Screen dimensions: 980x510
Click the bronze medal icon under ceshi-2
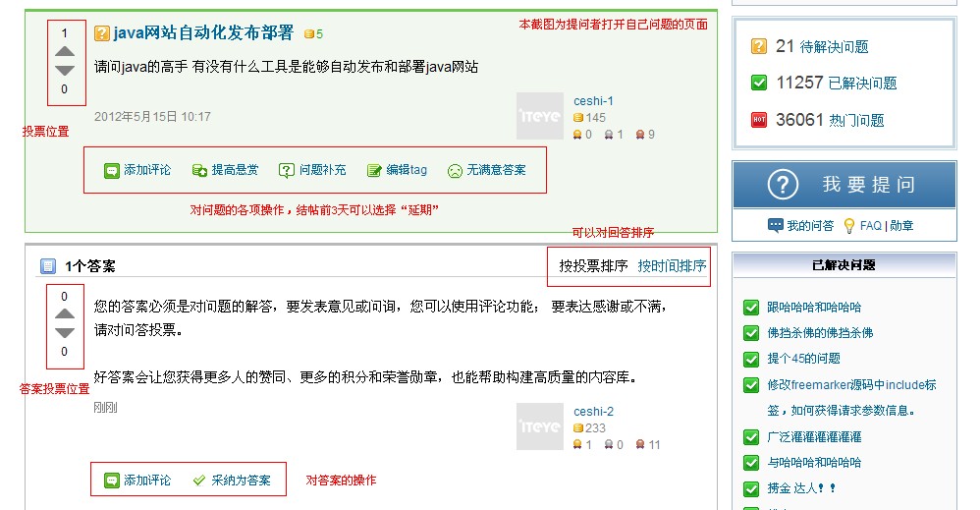click(639, 445)
